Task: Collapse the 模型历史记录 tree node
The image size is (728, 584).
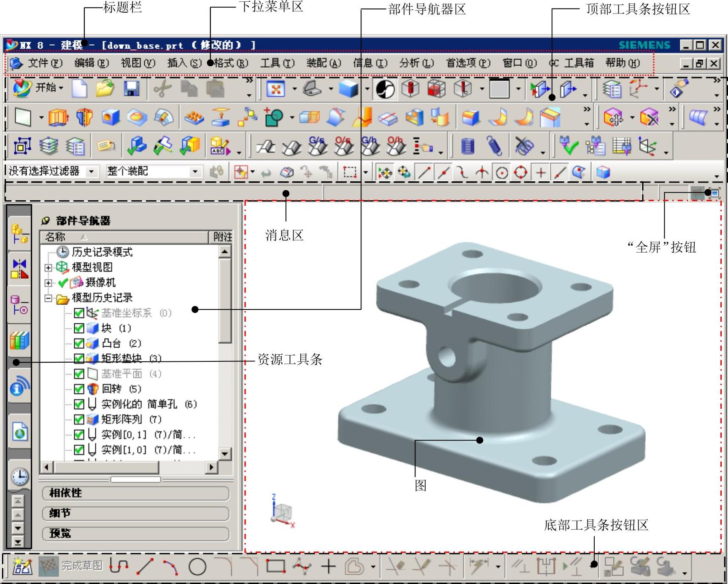Action: point(49,298)
